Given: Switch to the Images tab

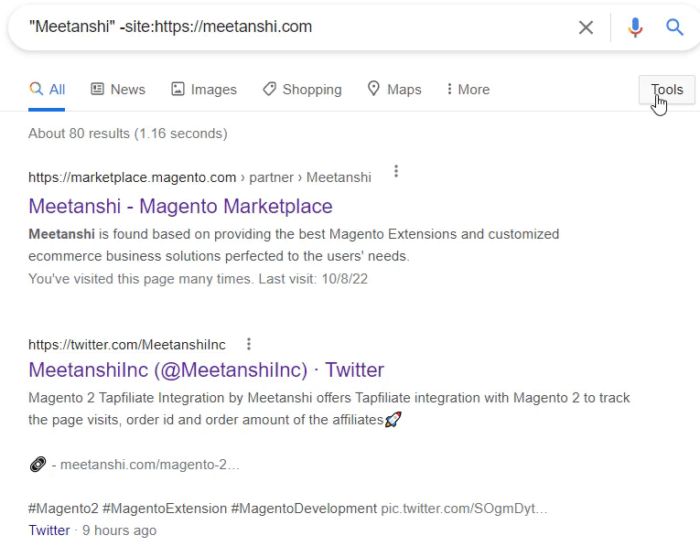Looking at the screenshot, I should pos(204,90).
